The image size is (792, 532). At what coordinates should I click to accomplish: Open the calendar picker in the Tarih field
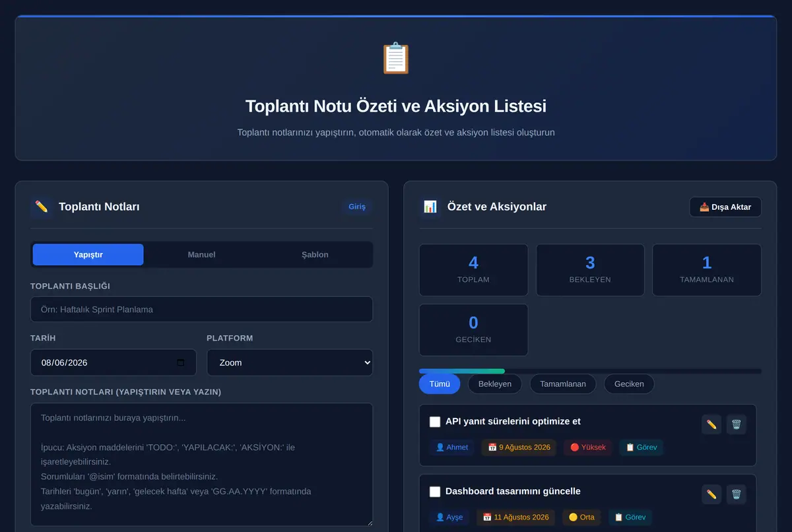181,362
